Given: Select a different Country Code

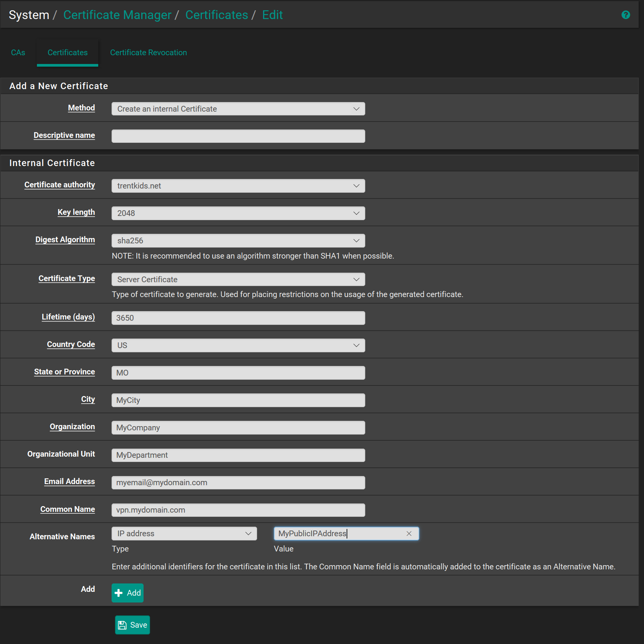Looking at the screenshot, I should (x=238, y=345).
